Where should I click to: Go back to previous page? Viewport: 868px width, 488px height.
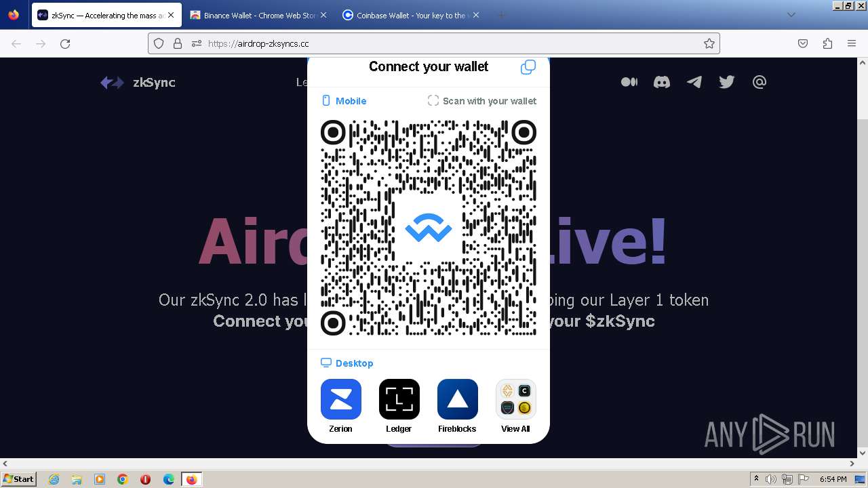click(16, 43)
